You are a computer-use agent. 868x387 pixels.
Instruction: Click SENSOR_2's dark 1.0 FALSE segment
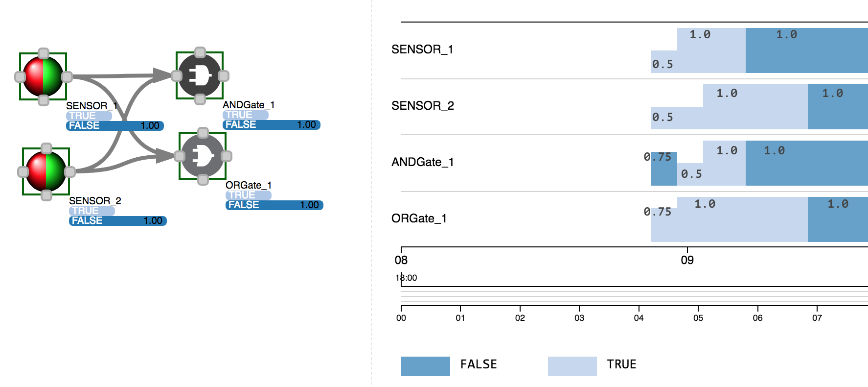pos(838,107)
